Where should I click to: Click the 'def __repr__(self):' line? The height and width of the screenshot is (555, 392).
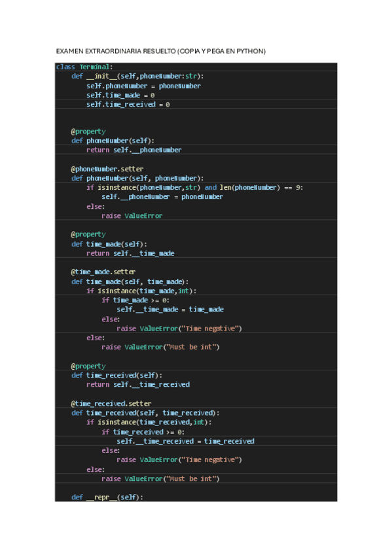[107, 497]
